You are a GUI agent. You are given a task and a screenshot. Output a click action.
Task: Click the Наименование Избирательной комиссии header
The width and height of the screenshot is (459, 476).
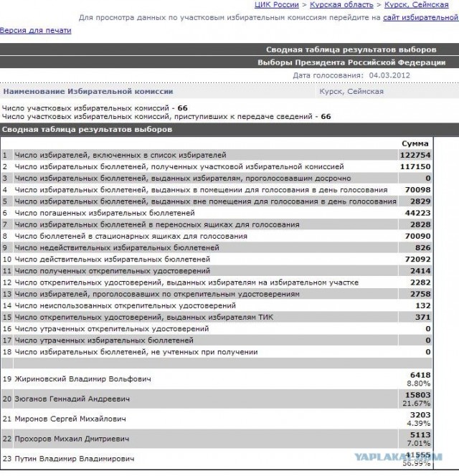(88, 91)
